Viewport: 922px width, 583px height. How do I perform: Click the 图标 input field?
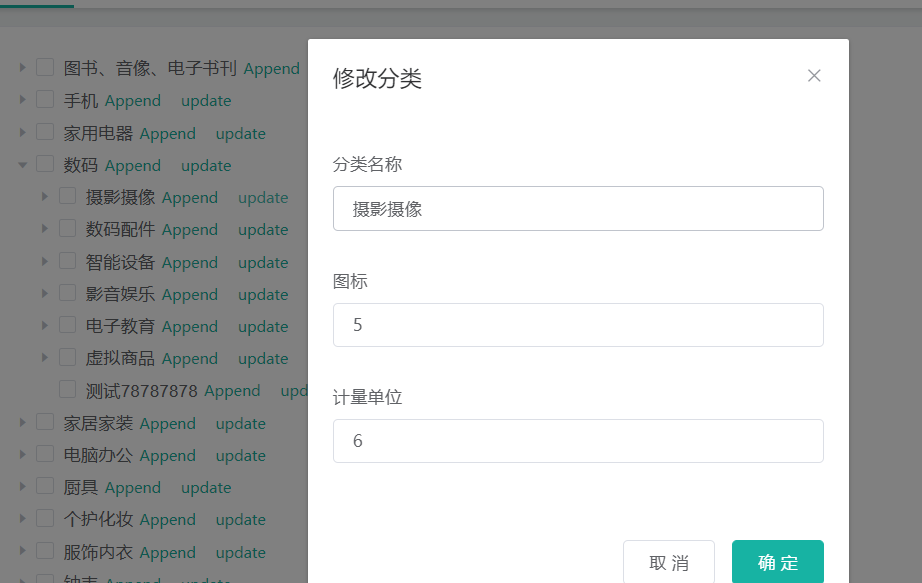click(x=578, y=325)
